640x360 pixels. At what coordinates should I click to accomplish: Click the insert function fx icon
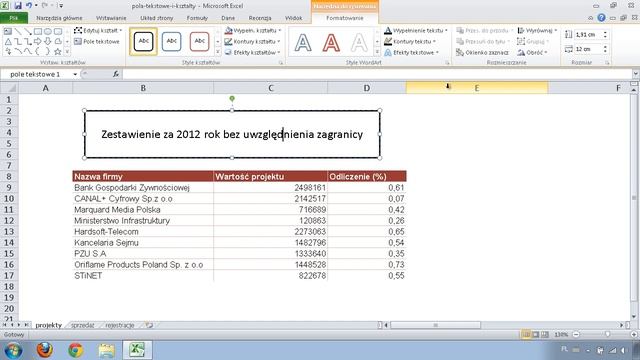point(116,74)
